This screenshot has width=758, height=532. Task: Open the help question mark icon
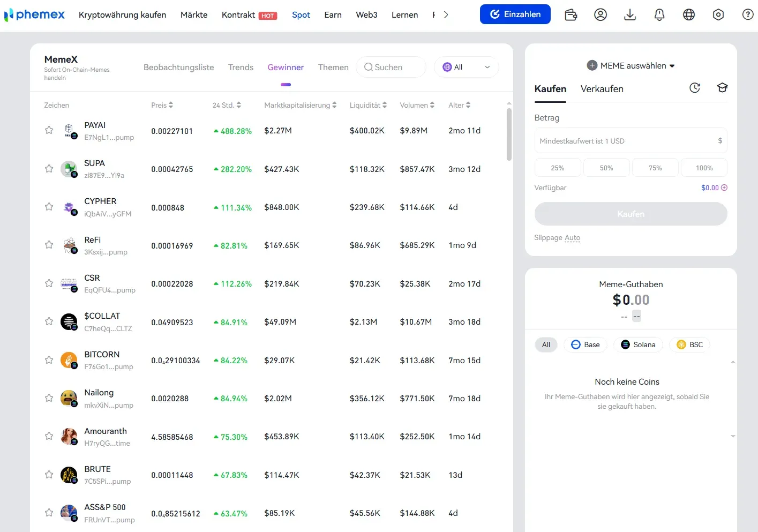point(748,15)
